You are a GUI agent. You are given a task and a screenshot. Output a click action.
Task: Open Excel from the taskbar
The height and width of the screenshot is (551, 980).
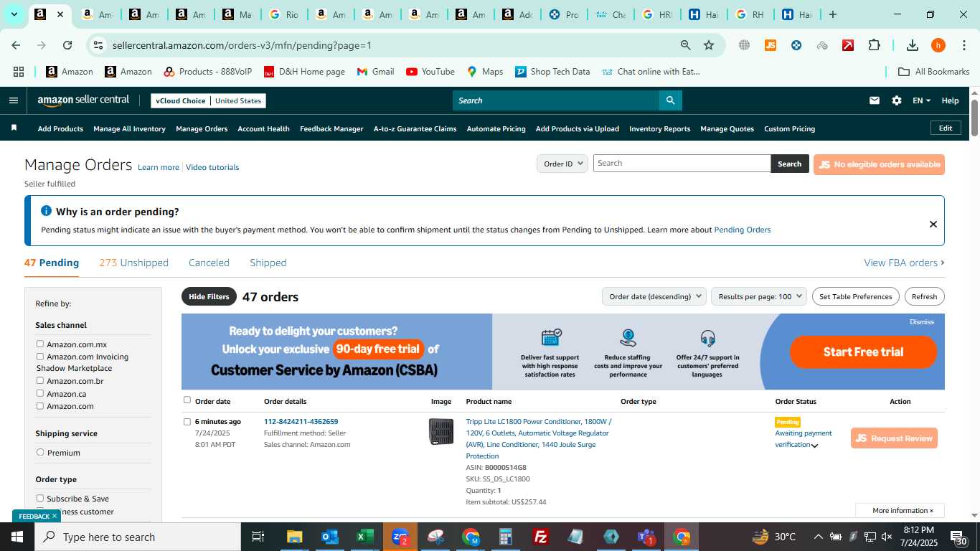click(x=365, y=537)
